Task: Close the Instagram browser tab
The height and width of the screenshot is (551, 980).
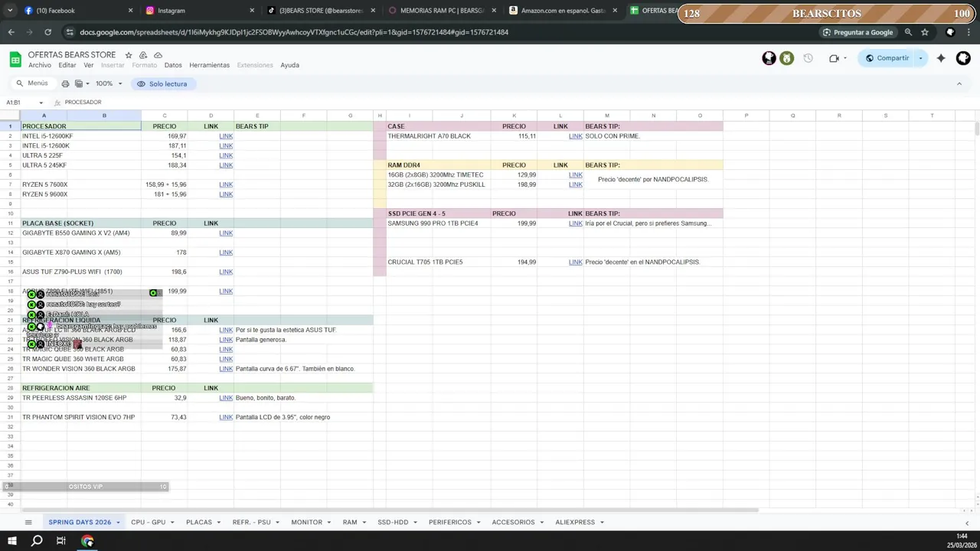Action: pyautogui.click(x=252, y=11)
